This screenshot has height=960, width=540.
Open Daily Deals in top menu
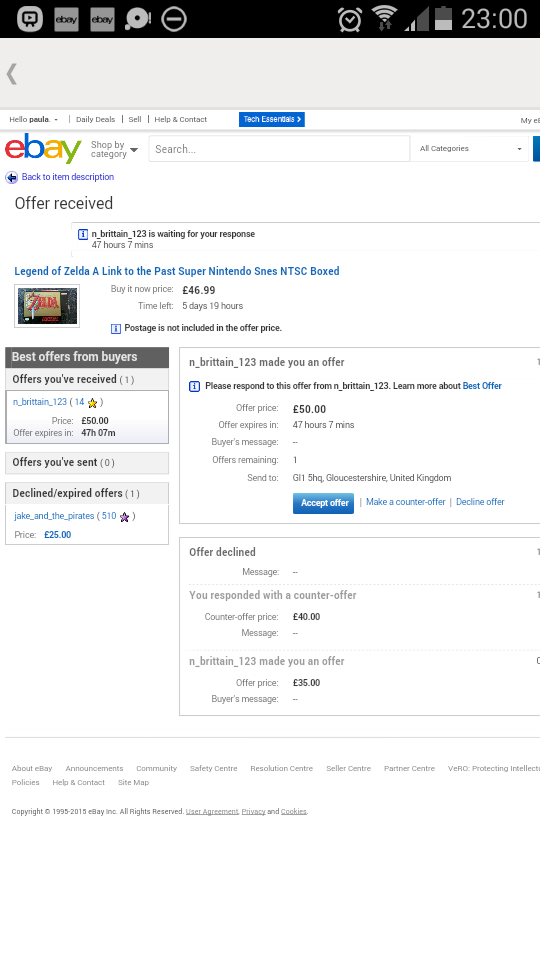pos(96,119)
